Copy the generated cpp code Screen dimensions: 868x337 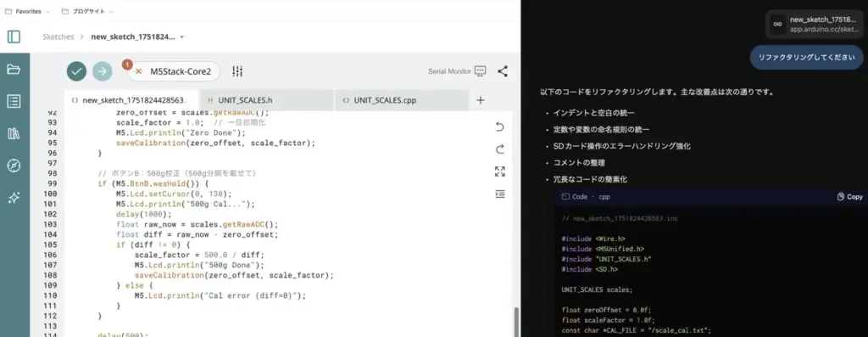click(849, 197)
